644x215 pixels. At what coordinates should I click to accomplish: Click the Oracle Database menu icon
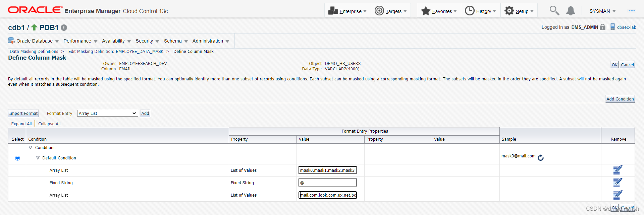tap(11, 41)
